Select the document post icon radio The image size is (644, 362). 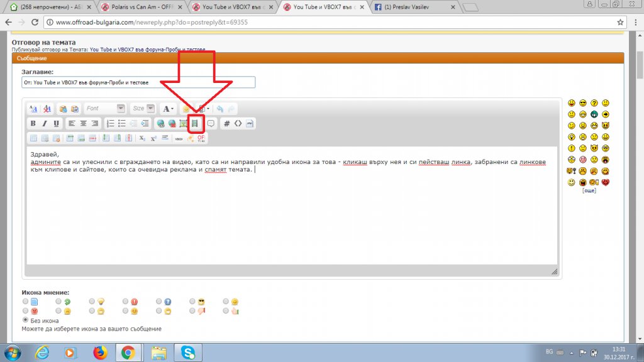[25, 301]
